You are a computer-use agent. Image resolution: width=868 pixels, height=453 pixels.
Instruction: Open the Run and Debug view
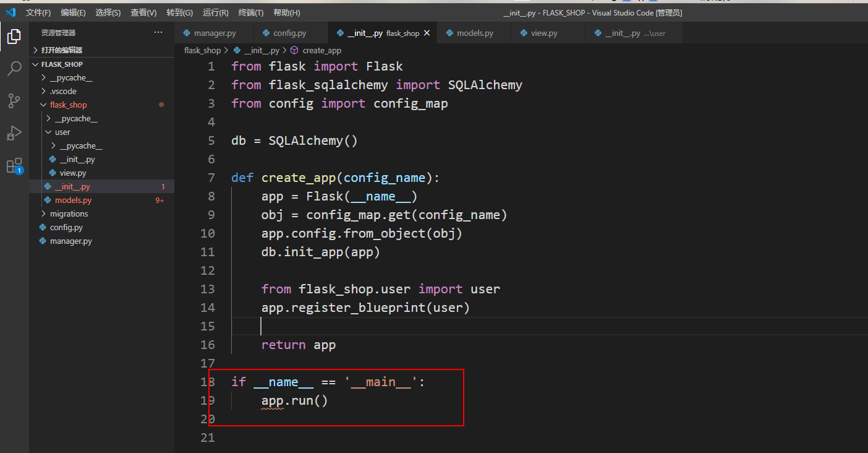pos(14,133)
